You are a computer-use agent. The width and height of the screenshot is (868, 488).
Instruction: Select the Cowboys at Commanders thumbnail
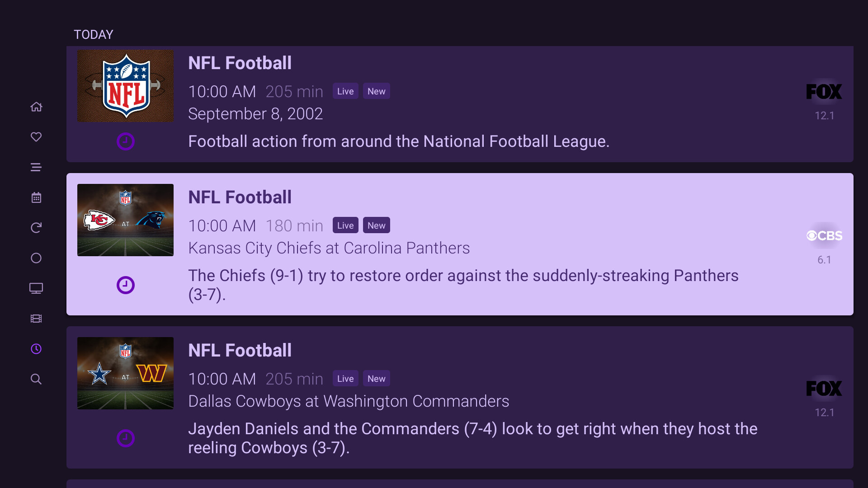pyautogui.click(x=125, y=373)
